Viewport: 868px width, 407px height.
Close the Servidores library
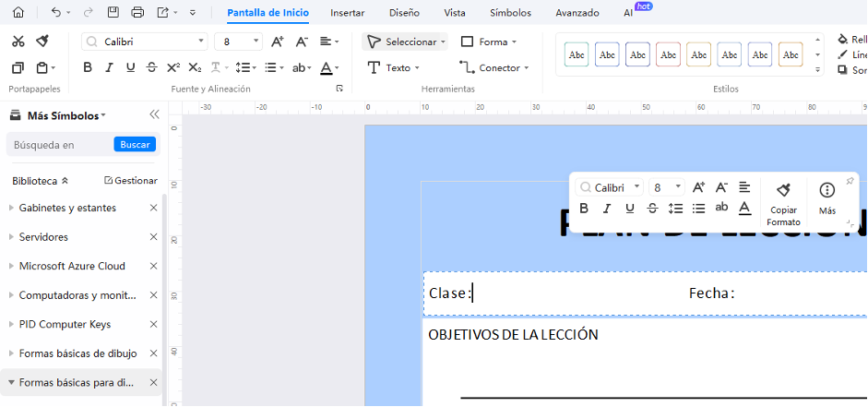(154, 237)
